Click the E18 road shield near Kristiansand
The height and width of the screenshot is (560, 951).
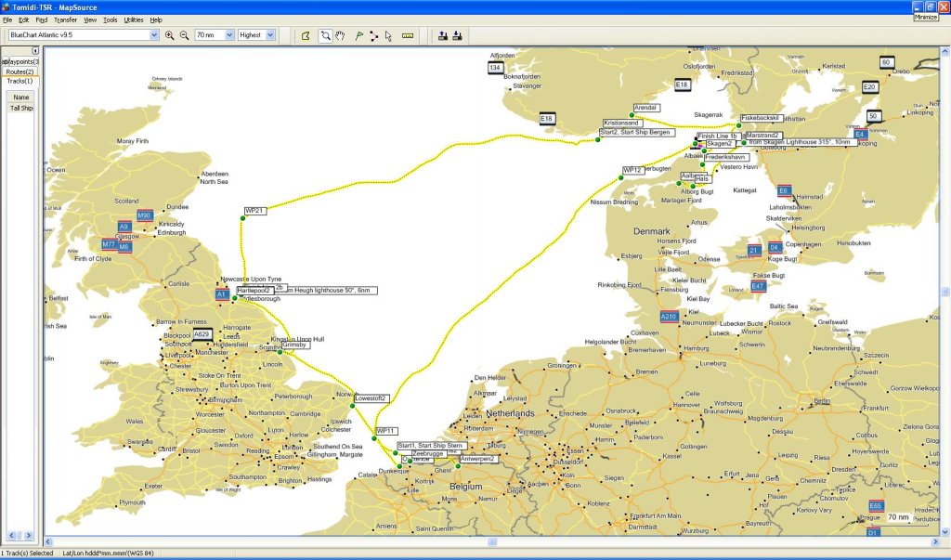[x=546, y=118]
